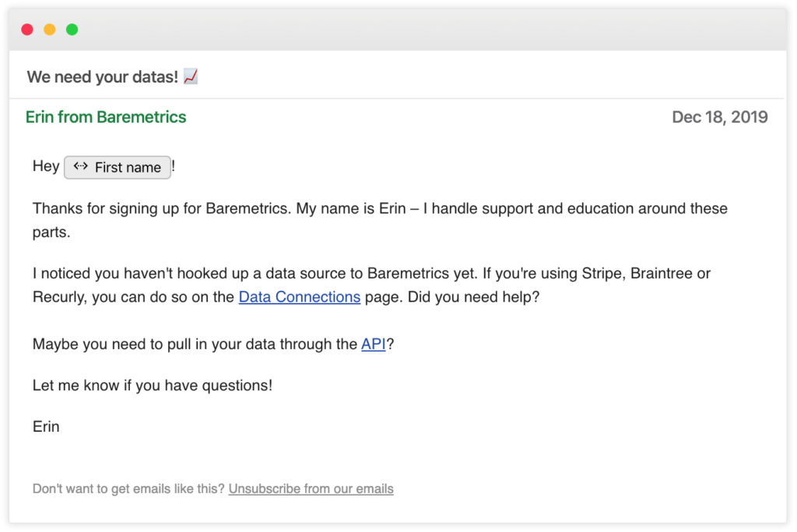The width and height of the screenshot is (797, 532).
Task: Click the green maximize window button
Action: point(72,30)
